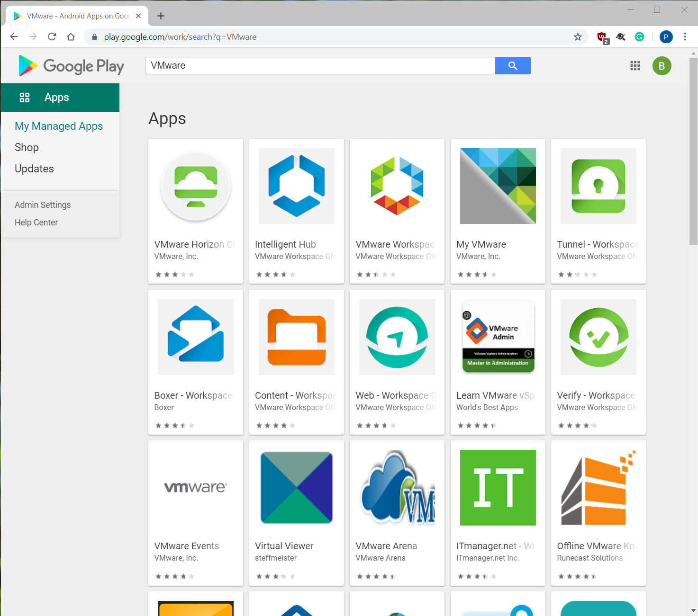Viewport: 698px width, 616px height.
Task: Open the uBlock Origin extension icon
Action: pos(602,37)
